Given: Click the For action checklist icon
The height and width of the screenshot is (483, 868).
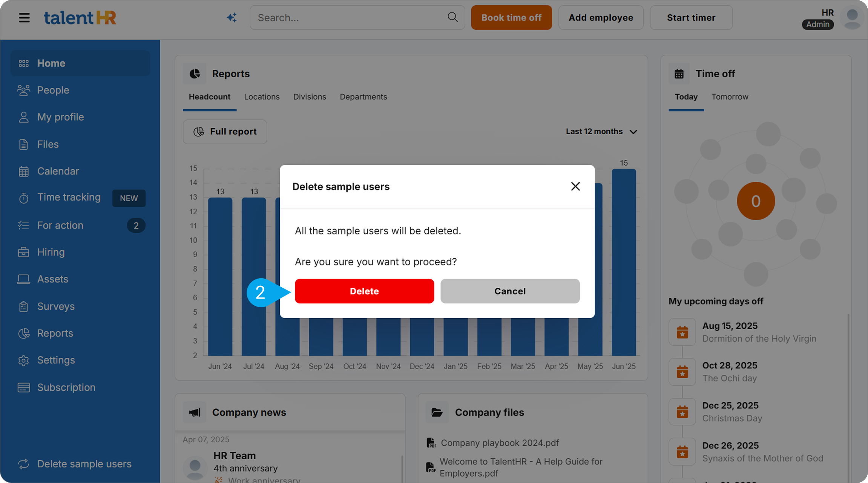Looking at the screenshot, I should coord(23,225).
